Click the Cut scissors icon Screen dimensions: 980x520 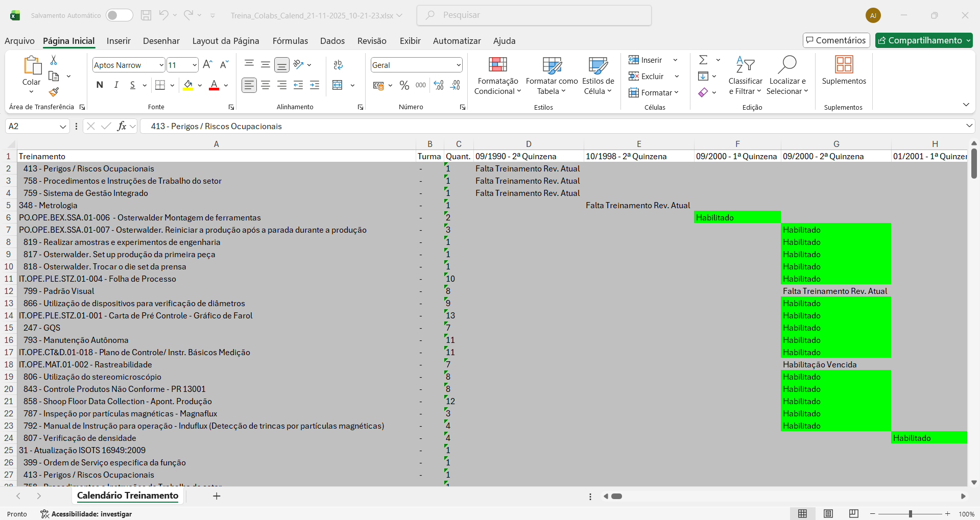[54, 60]
